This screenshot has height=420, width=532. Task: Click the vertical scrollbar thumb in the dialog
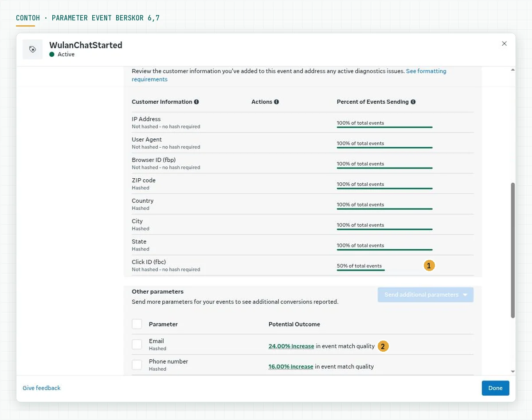click(513, 250)
